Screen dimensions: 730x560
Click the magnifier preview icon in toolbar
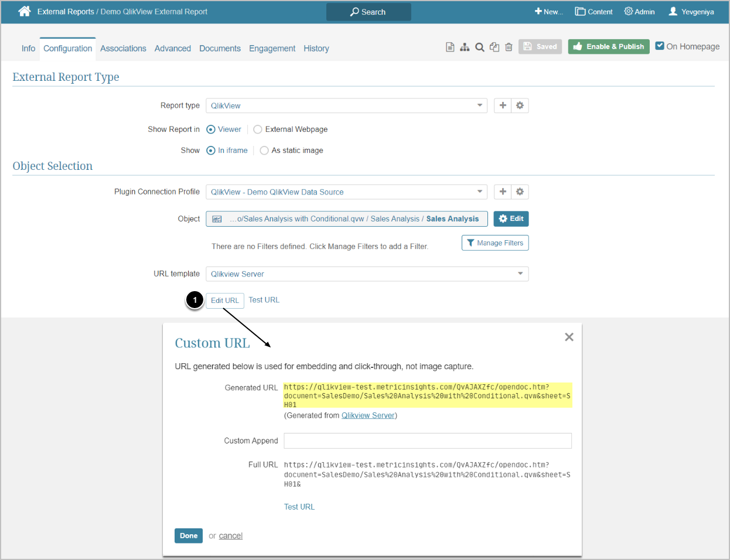480,47
